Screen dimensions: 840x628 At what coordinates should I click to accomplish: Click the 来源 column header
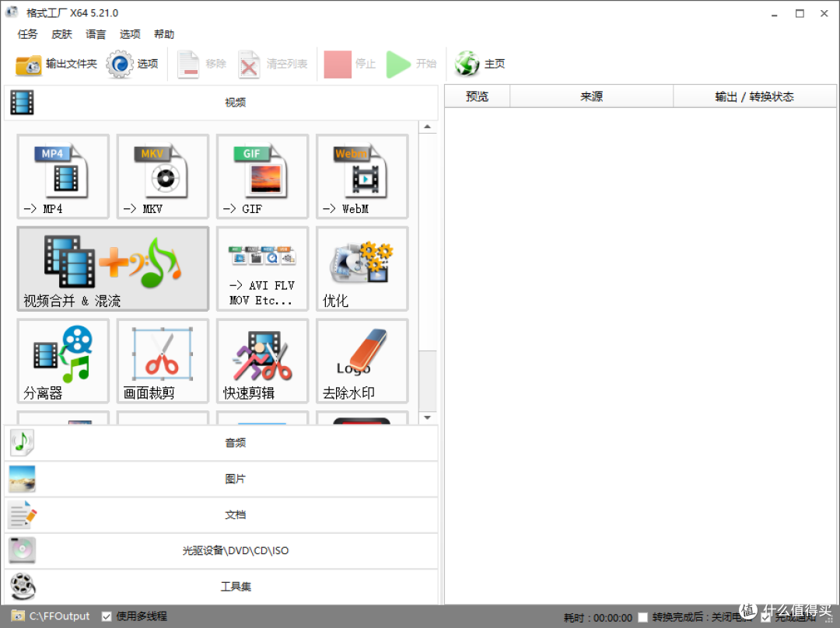click(x=591, y=96)
